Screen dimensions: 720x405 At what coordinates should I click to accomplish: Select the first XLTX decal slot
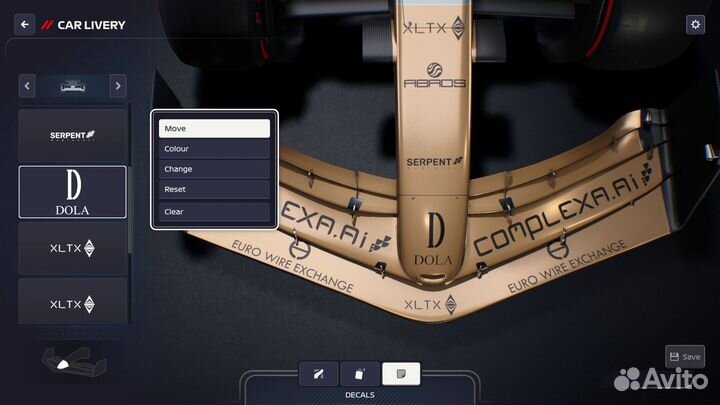73,248
